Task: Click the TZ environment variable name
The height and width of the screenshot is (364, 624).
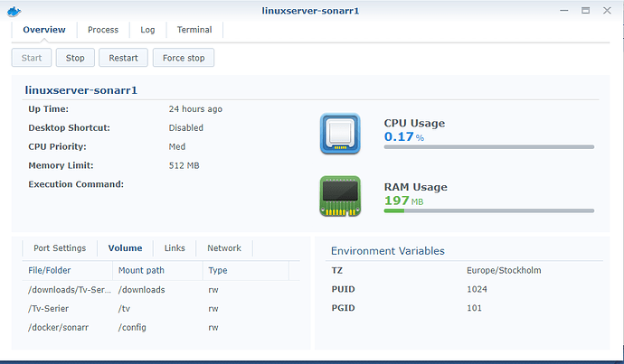Action: pyautogui.click(x=337, y=271)
